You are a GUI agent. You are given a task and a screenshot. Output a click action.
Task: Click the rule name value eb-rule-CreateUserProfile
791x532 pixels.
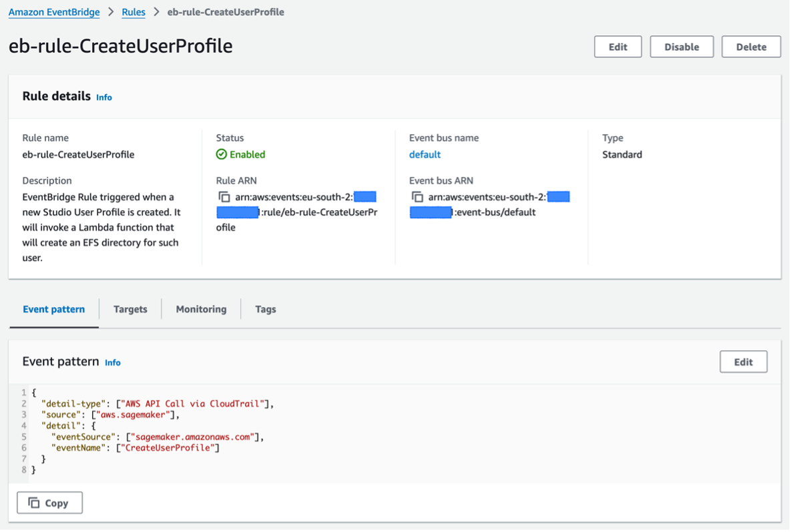coord(78,154)
